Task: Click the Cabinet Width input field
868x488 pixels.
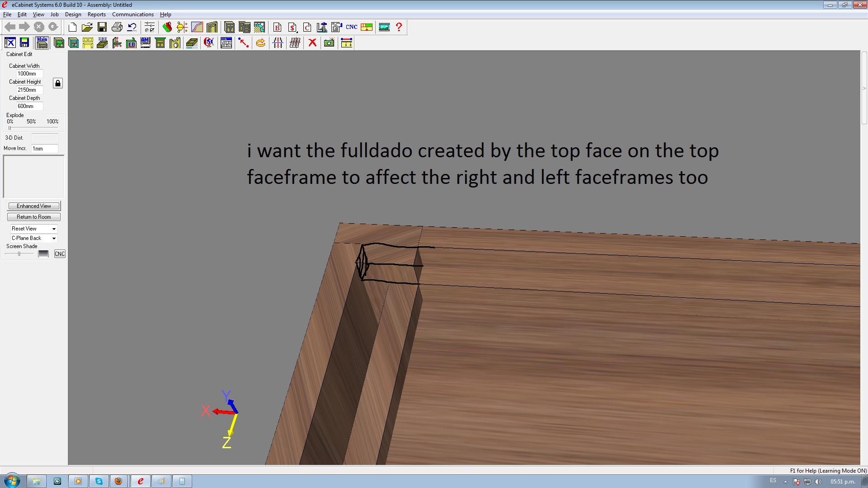Action: click(x=30, y=74)
